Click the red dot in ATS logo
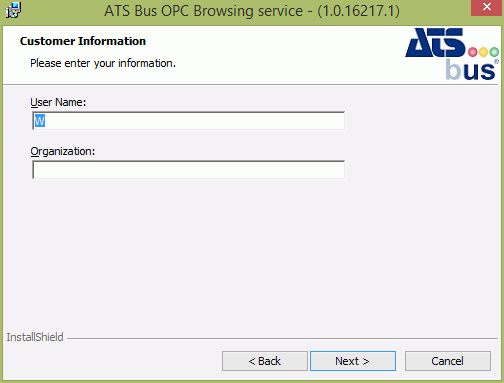Screen dimensions: 504x383 [x=473, y=52]
